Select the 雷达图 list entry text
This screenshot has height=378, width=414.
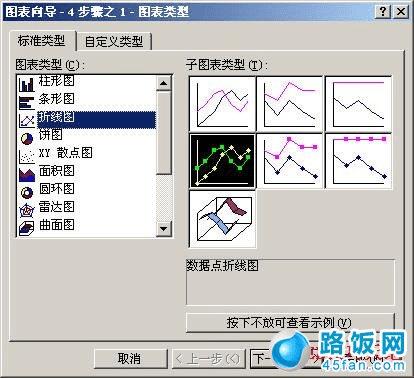click(57, 207)
